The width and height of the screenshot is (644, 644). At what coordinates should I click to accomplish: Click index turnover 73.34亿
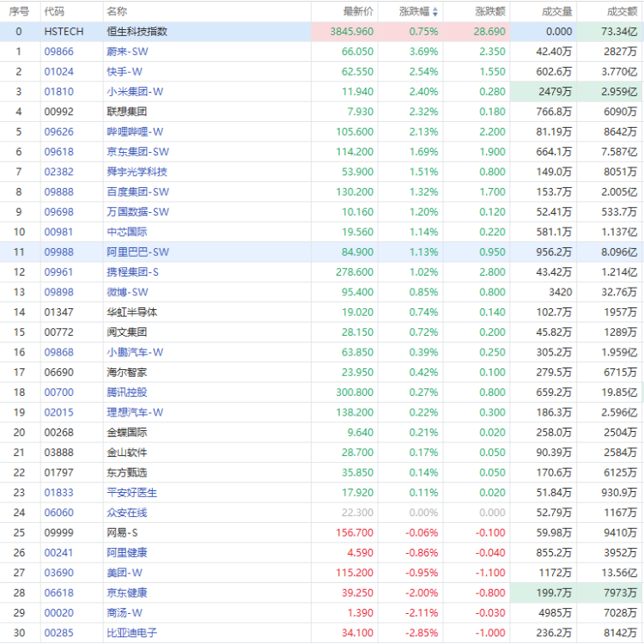point(619,32)
